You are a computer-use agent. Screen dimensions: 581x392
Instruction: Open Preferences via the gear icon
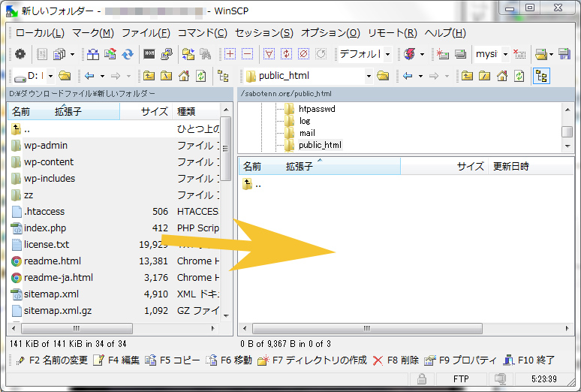[20, 54]
